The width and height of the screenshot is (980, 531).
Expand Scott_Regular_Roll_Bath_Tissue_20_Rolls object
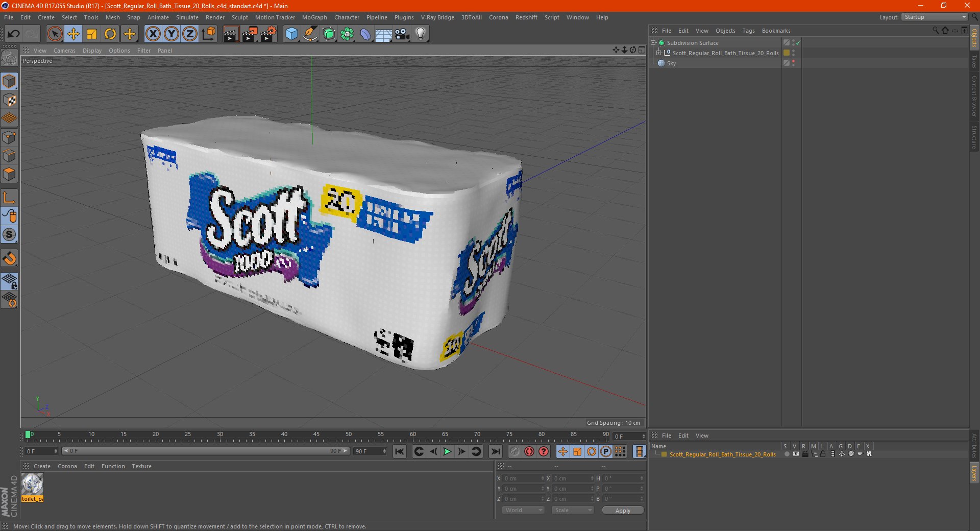coord(659,53)
